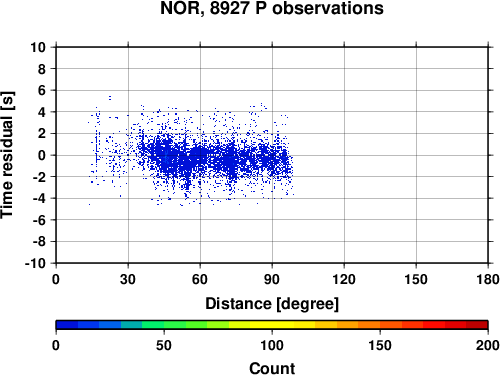
Task: Click the 'Time residual [s]' y-axis label
Action: click(7, 155)
